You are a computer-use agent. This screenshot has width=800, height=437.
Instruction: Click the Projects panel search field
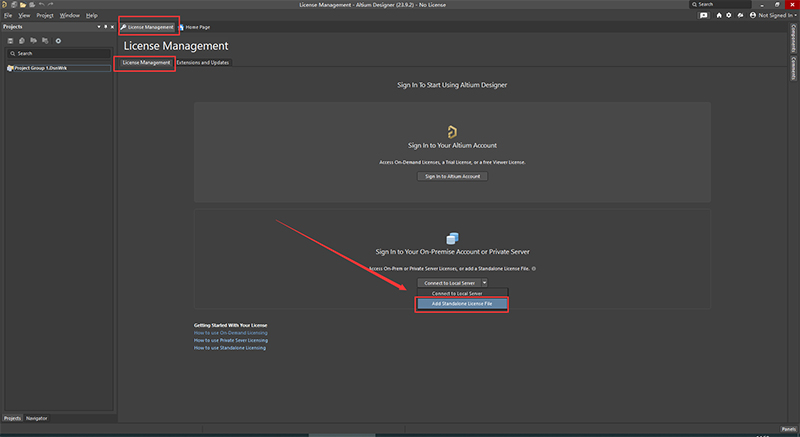click(x=58, y=53)
